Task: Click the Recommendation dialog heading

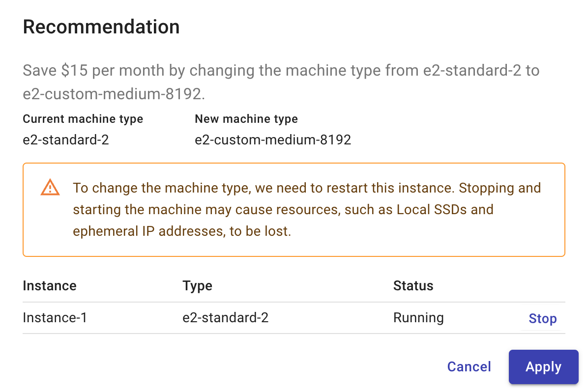Action: [x=101, y=27]
